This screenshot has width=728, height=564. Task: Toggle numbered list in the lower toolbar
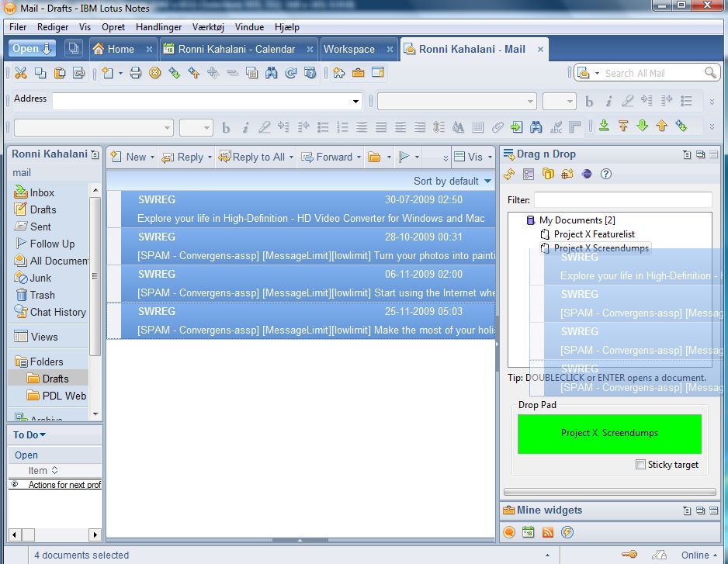point(342,127)
